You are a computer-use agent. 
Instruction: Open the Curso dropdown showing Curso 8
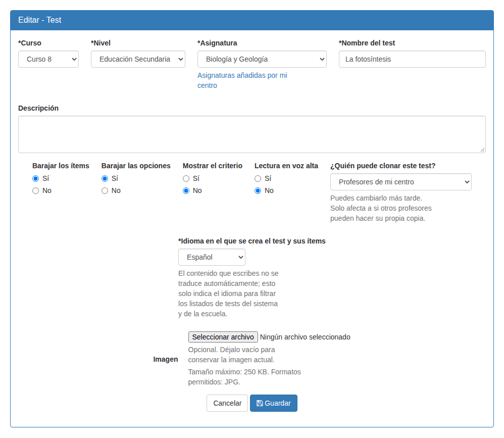(48, 59)
